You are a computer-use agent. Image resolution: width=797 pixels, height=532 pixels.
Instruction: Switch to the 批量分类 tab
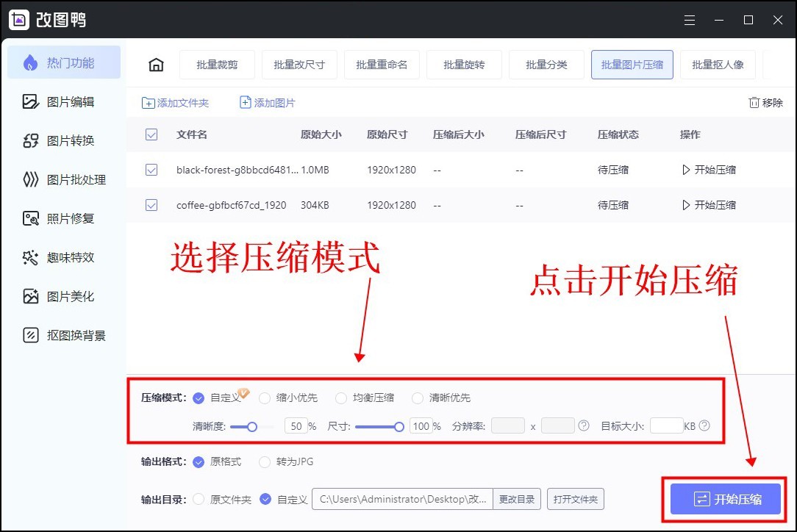[547, 65]
